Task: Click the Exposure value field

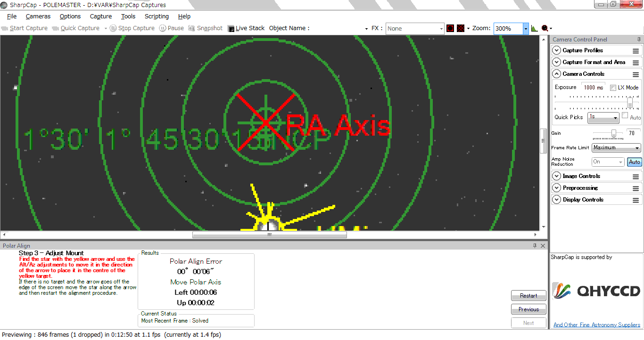Action: pos(594,87)
